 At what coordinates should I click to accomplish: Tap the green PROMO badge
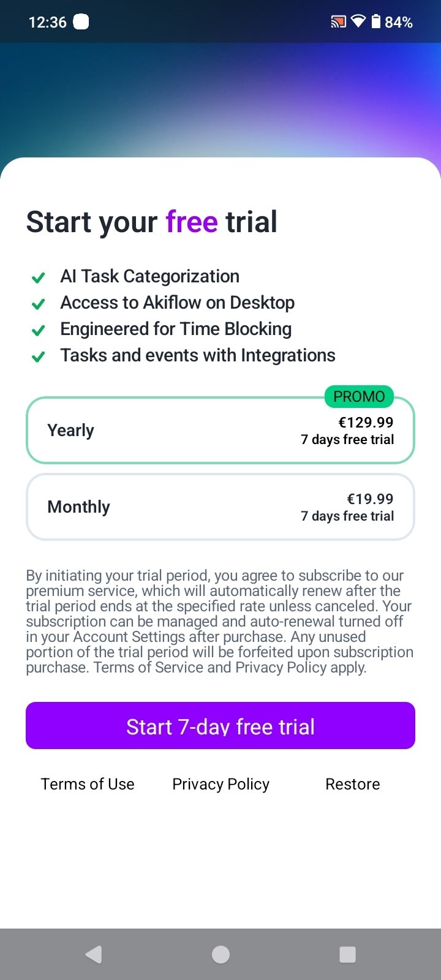tap(359, 396)
